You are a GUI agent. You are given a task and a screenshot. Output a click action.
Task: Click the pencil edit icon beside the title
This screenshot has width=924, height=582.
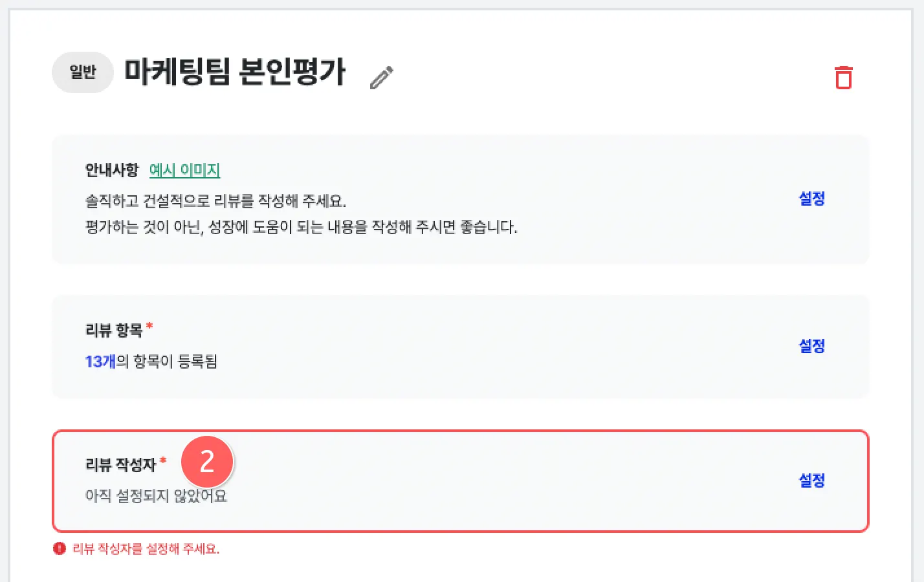(382, 78)
